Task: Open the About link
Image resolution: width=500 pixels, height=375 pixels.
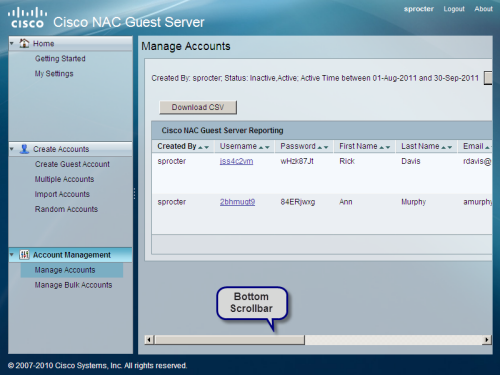Action: [483, 9]
